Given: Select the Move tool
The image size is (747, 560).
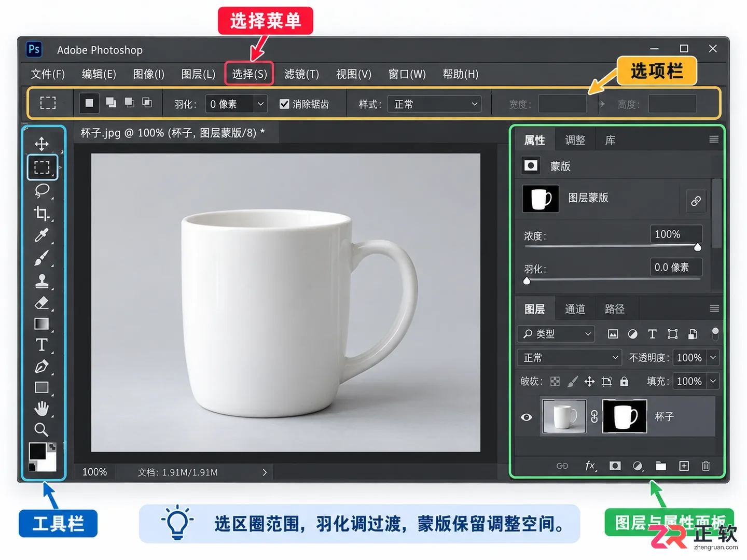Looking at the screenshot, I should [41, 144].
